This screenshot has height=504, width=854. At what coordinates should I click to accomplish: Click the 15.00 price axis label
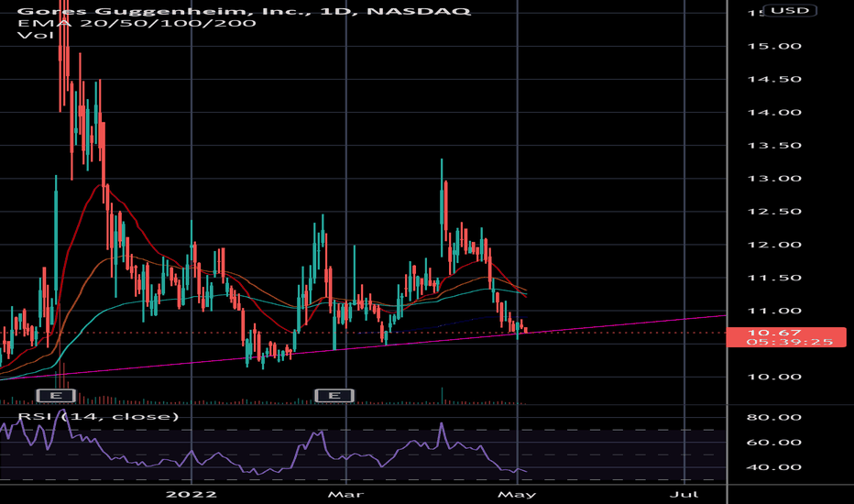pos(774,47)
